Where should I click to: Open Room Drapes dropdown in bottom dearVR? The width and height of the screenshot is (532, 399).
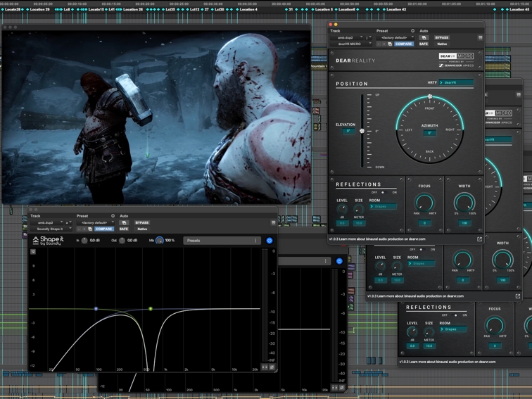(x=453, y=329)
